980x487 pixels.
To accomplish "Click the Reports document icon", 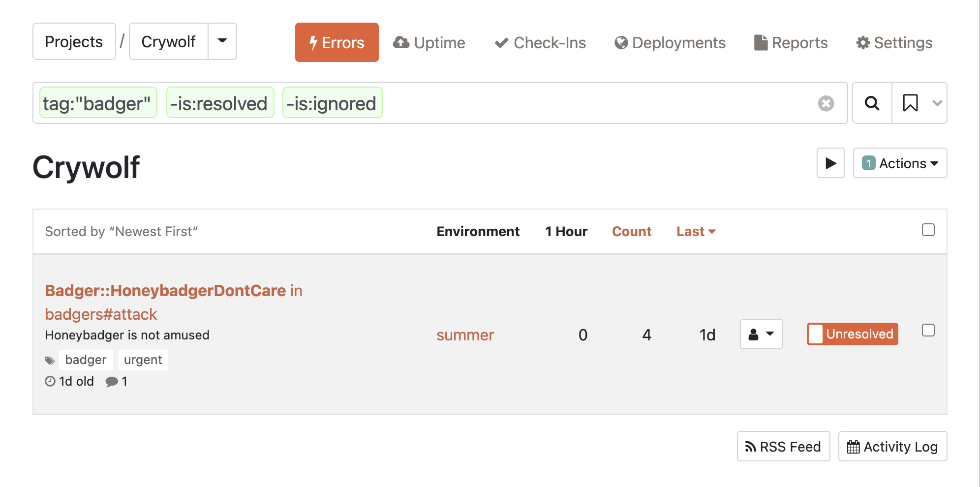I will pyautogui.click(x=761, y=42).
